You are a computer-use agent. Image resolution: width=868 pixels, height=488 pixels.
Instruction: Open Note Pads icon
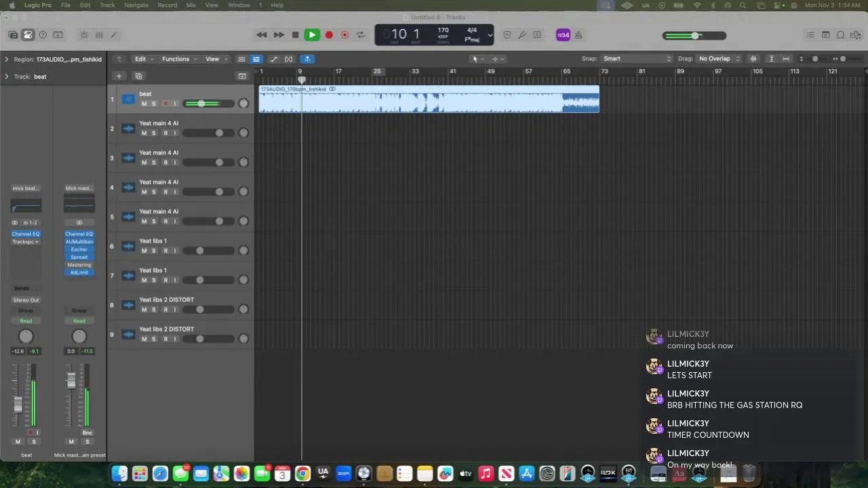tap(826, 35)
